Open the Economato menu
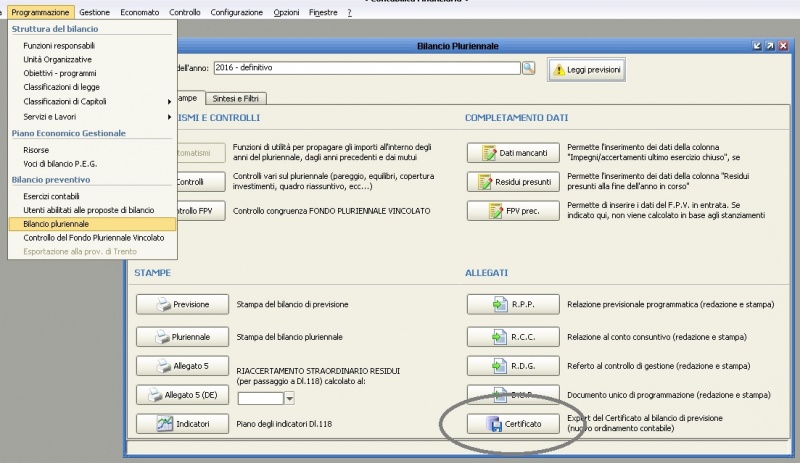The image size is (800, 463). 141,12
